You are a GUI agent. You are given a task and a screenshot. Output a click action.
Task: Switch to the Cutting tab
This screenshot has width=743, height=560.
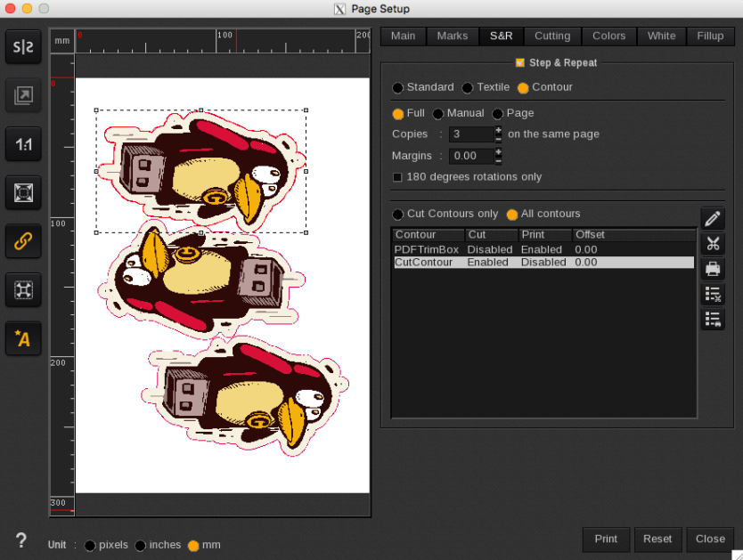point(552,36)
